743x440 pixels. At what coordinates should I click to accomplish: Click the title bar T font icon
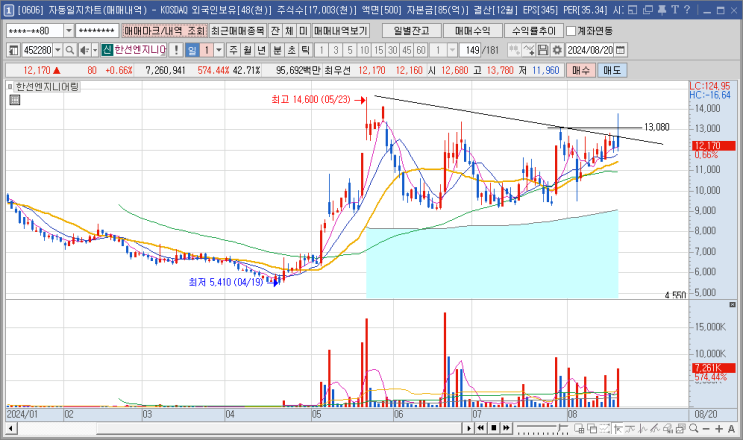pyautogui.click(x=674, y=9)
